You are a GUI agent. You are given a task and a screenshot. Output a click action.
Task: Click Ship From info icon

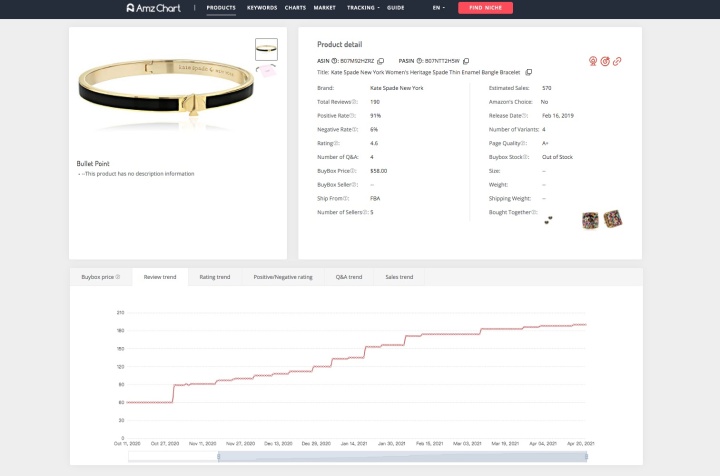[346, 198]
